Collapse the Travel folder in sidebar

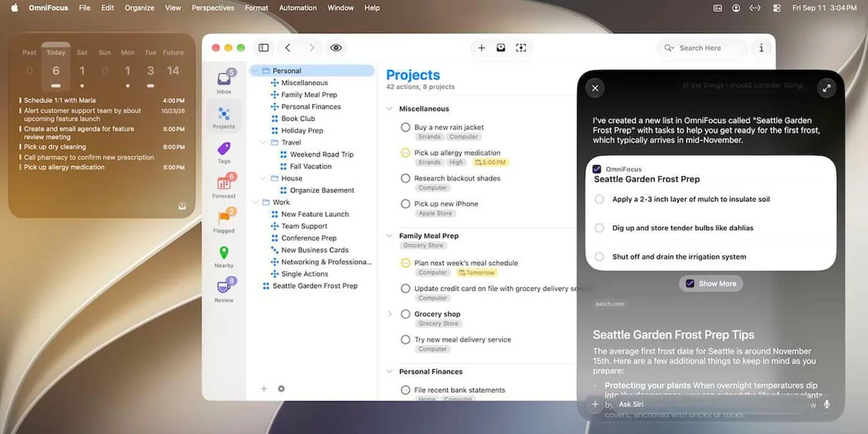tap(263, 142)
